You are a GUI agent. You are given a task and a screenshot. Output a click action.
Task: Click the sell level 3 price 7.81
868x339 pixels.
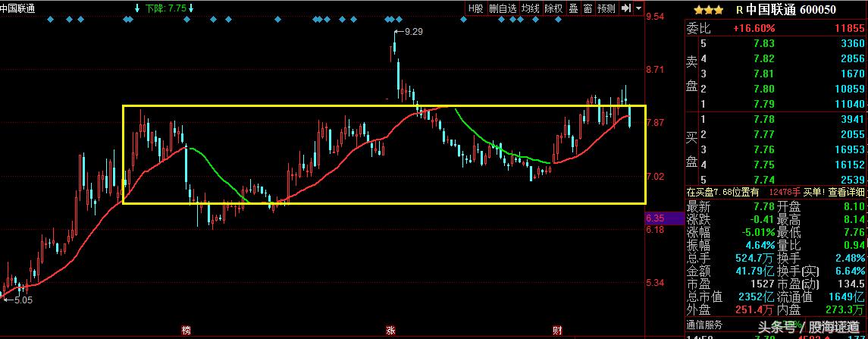tap(764, 74)
